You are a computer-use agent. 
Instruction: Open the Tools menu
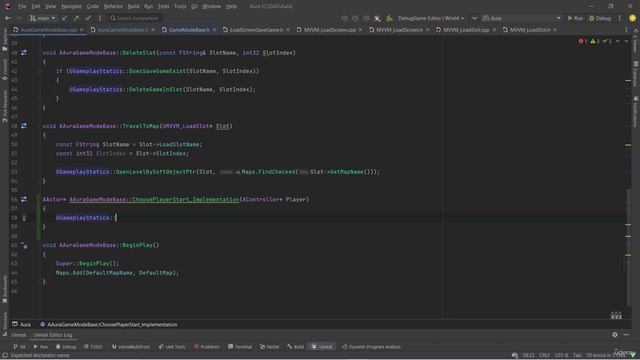tap(180, 7)
